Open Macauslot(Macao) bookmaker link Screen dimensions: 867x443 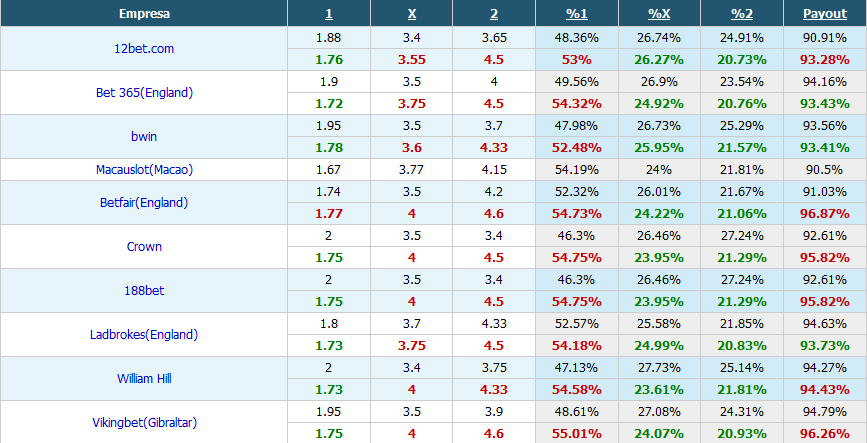144,170
